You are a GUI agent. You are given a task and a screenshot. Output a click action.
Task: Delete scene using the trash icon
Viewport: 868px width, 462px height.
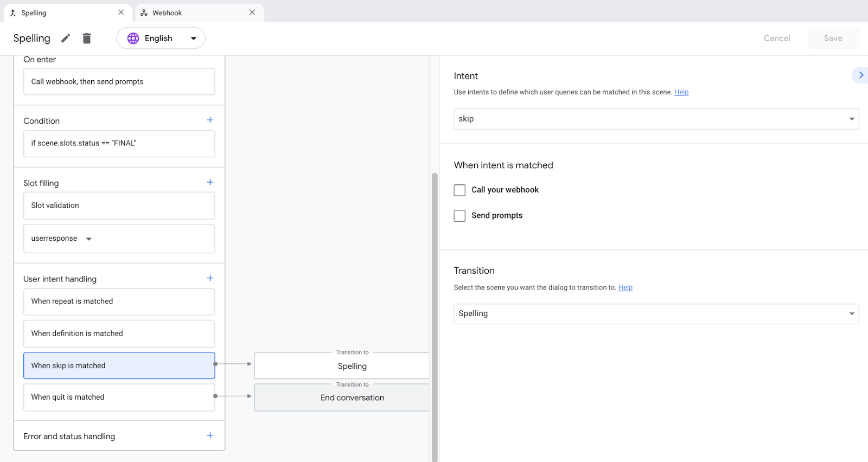coord(87,38)
